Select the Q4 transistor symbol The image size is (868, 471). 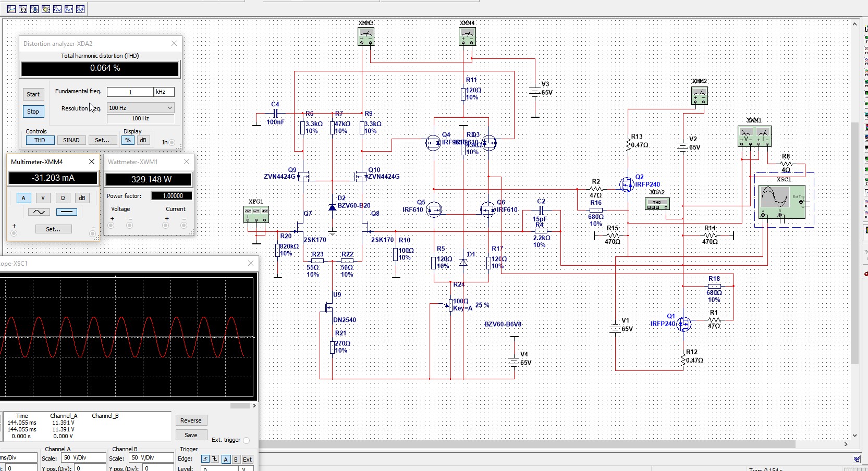(433, 143)
